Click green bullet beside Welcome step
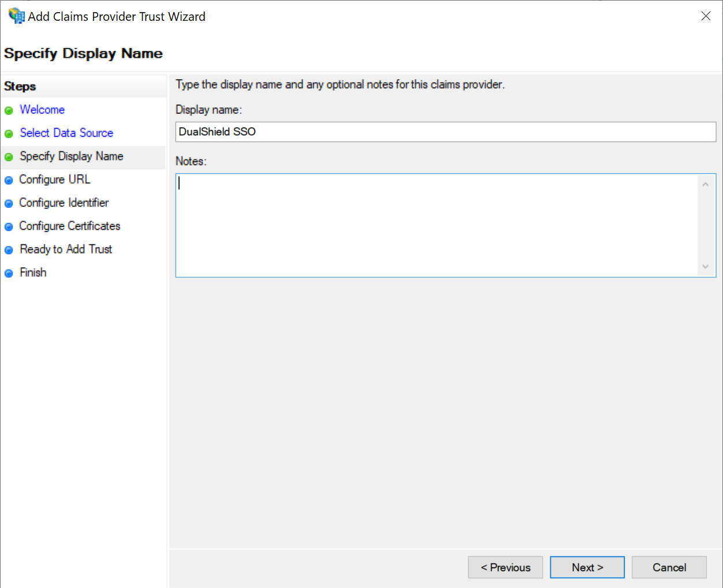This screenshot has width=723, height=588. point(9,110)
